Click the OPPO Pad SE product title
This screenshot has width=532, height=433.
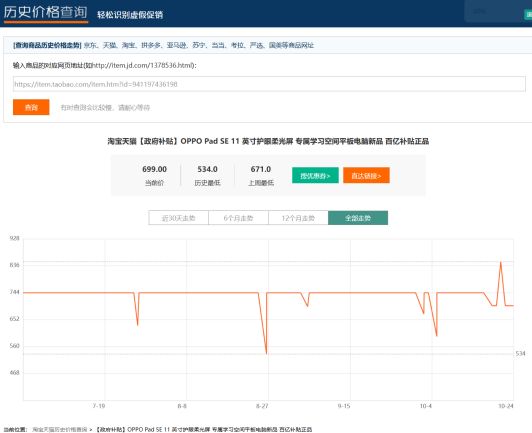pyautogui.click(x=268, y=141)
